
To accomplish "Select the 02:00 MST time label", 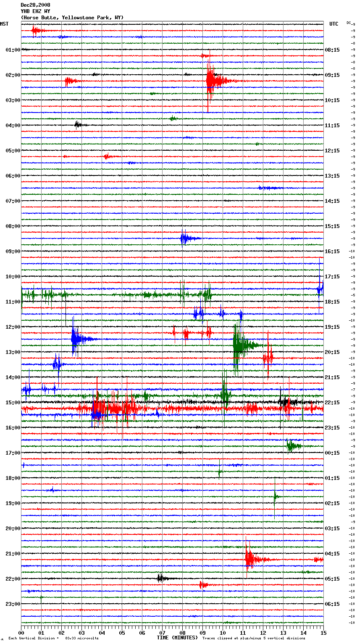I will pos(13,75).
